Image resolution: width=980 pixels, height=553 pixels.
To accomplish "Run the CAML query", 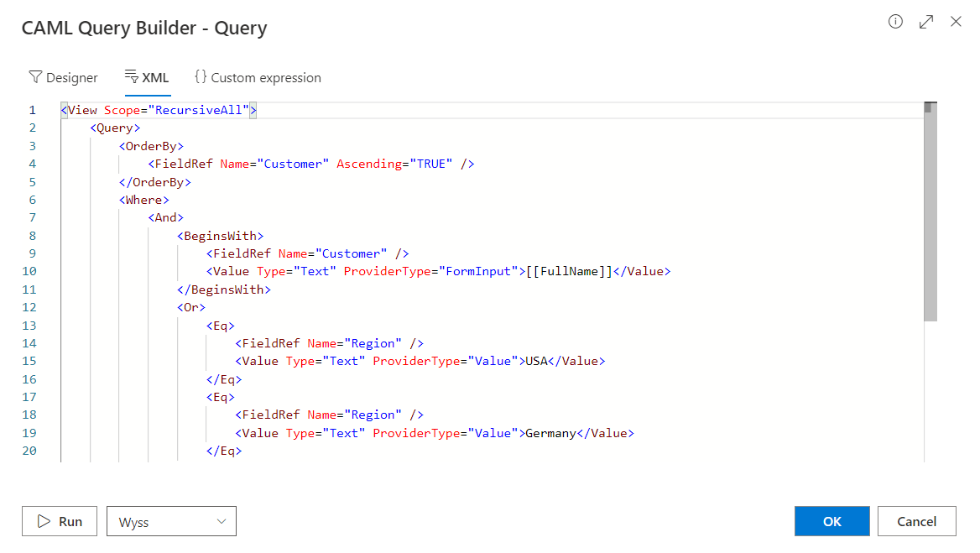I will [x=59, y=521].
